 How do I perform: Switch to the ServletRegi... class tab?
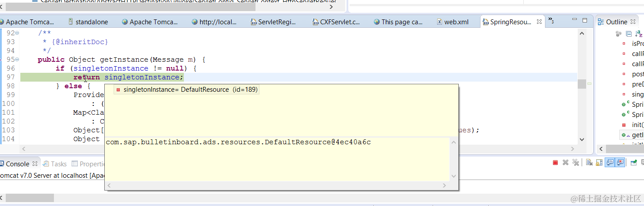click(x=273, y=22)
